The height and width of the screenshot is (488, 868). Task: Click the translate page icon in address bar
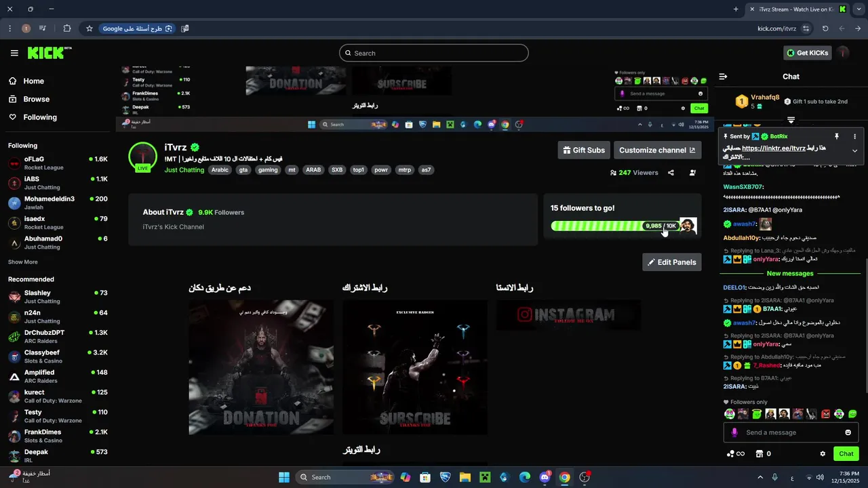[185, 28]
